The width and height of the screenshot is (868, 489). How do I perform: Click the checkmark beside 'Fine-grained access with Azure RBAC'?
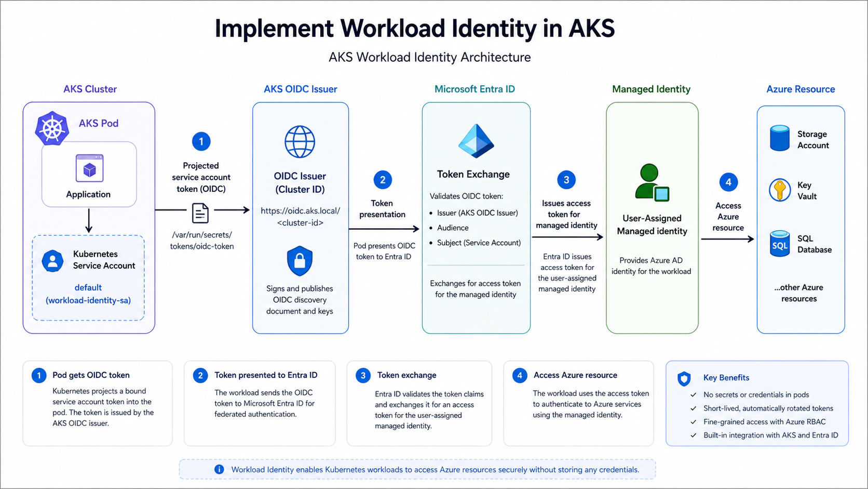[x=693, y=421]
